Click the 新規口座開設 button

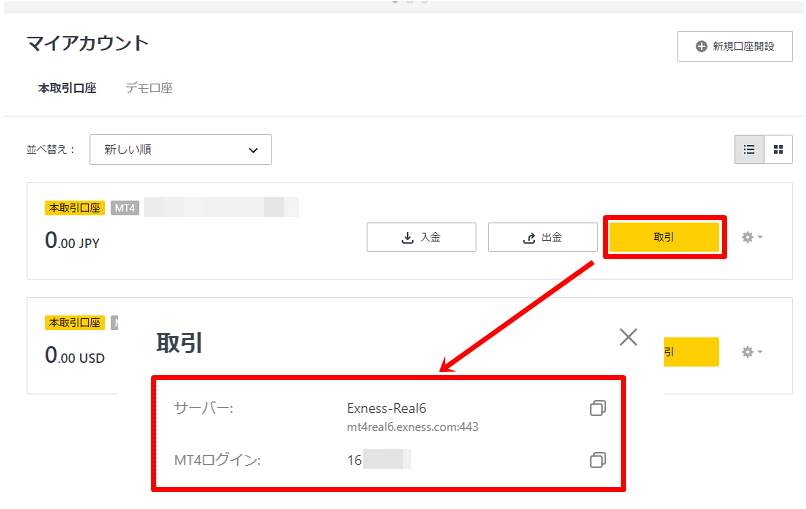point(734,46)
